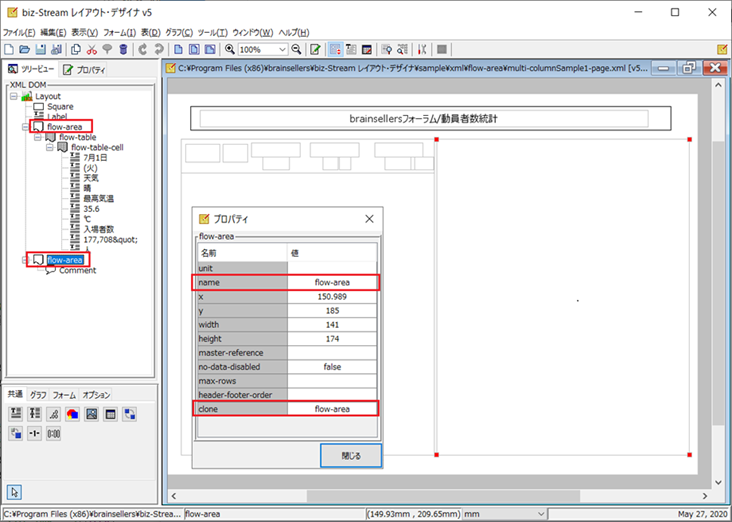The image size is (732, 522).
Task: Select the 入場者数 tree item
Action: (99, 229)
